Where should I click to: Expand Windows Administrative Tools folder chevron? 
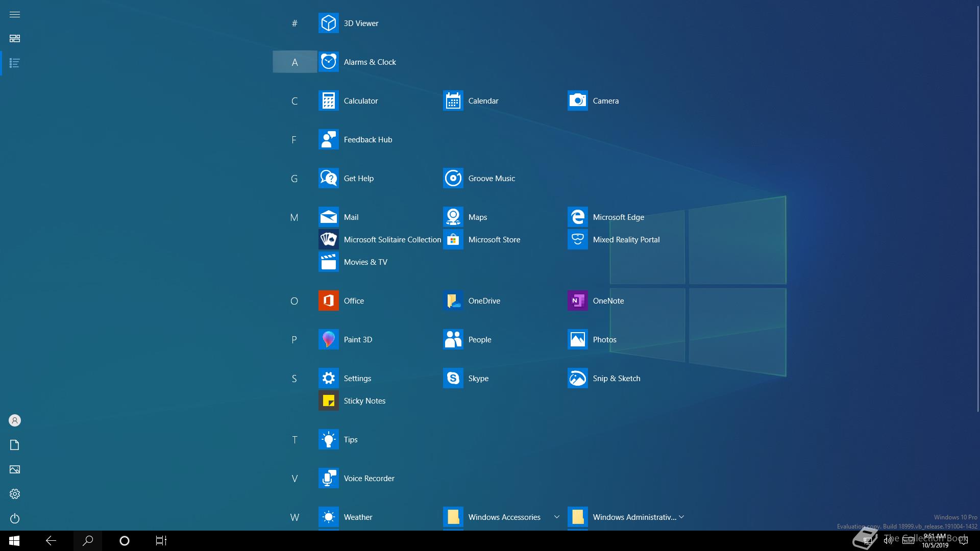click(681, 517)
